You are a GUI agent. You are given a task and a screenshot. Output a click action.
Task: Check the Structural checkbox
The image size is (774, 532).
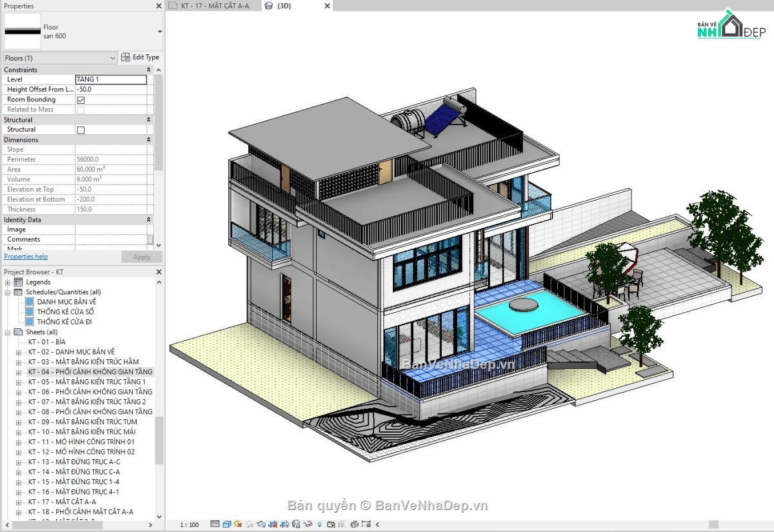(81, 130)
